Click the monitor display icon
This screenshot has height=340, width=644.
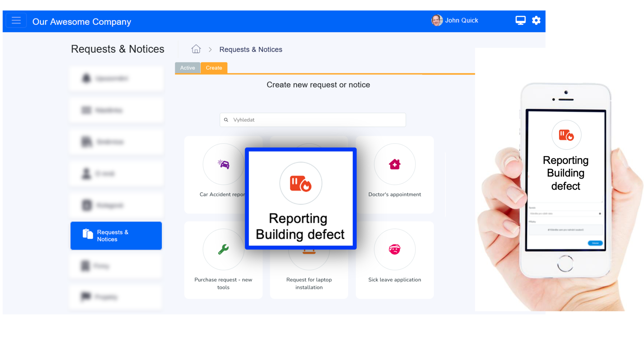[x=520, y=20]
